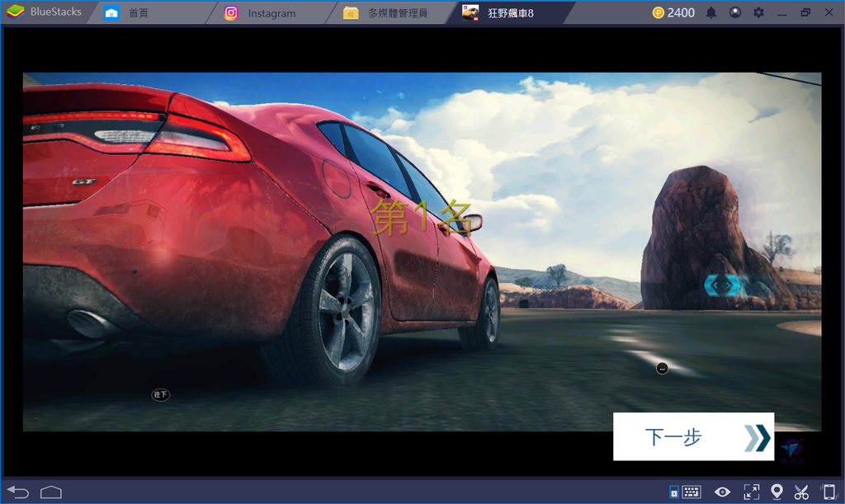Click the 下一步 next button
845x504 pixels.
coord(693,436)
